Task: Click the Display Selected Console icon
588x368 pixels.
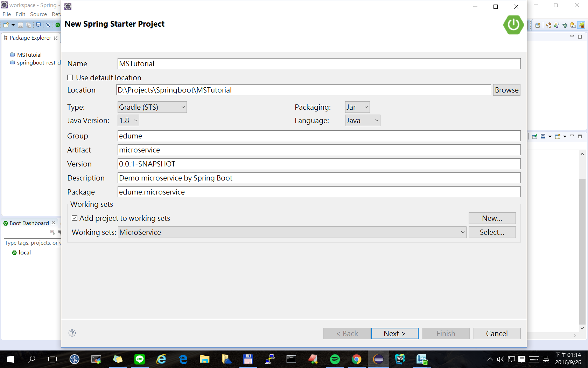Action: point(543,136)
